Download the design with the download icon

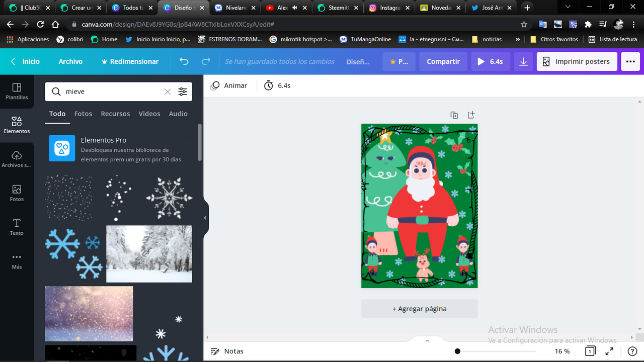[x=523, y=61]
